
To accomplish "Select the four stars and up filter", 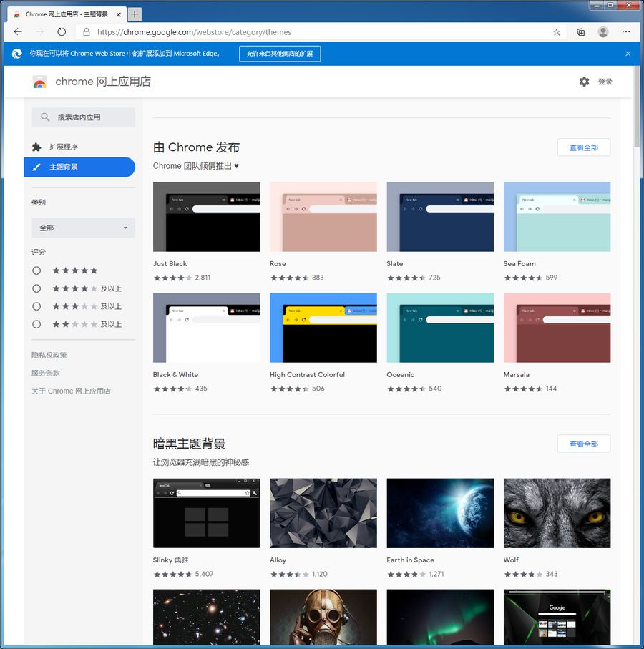I will click(36, 288).
